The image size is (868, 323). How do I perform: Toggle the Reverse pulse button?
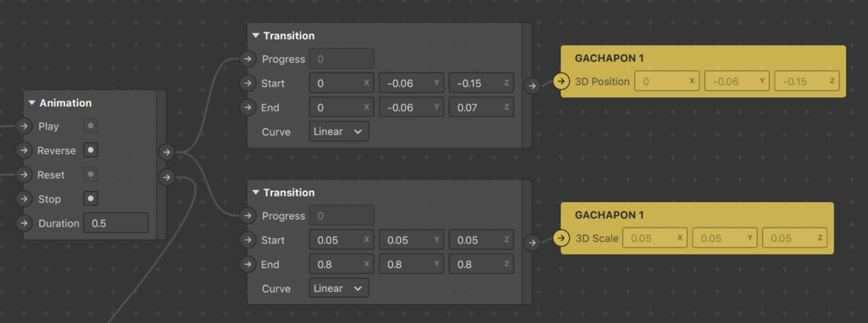[x=90, y=150]
